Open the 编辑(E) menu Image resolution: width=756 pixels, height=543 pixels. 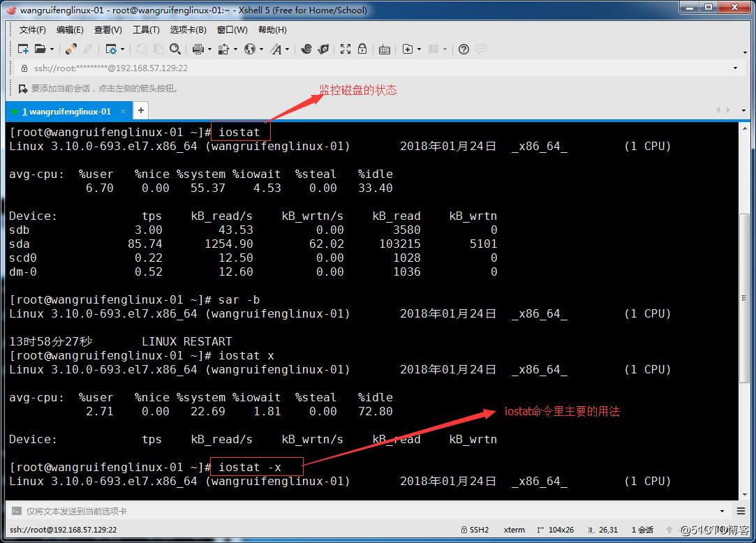coord(70,30)
